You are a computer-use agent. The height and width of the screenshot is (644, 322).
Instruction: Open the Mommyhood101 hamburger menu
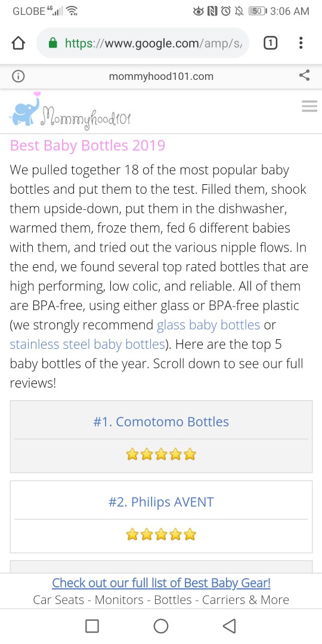click(309, 106)
